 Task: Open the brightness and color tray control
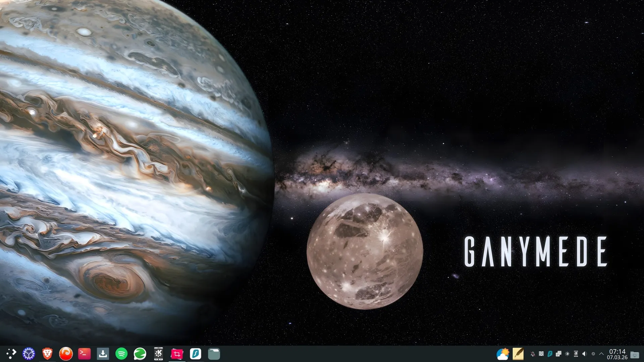[567, 354]
